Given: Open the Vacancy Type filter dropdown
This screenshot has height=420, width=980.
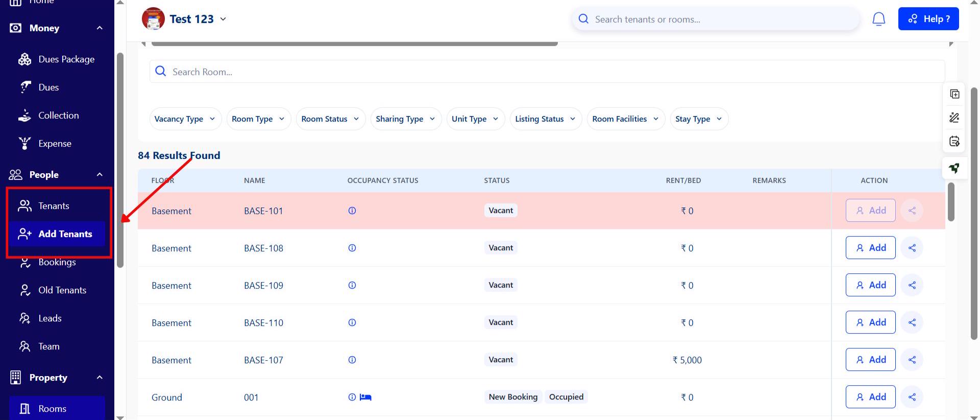Looking at the screenshot, I should [185, 119].
